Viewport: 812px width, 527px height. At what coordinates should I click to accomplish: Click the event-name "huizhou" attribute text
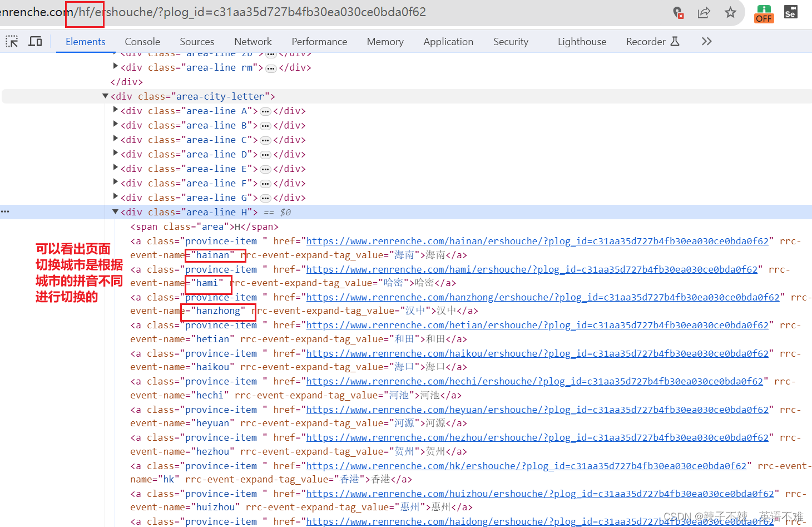click(x=185, y=507)
